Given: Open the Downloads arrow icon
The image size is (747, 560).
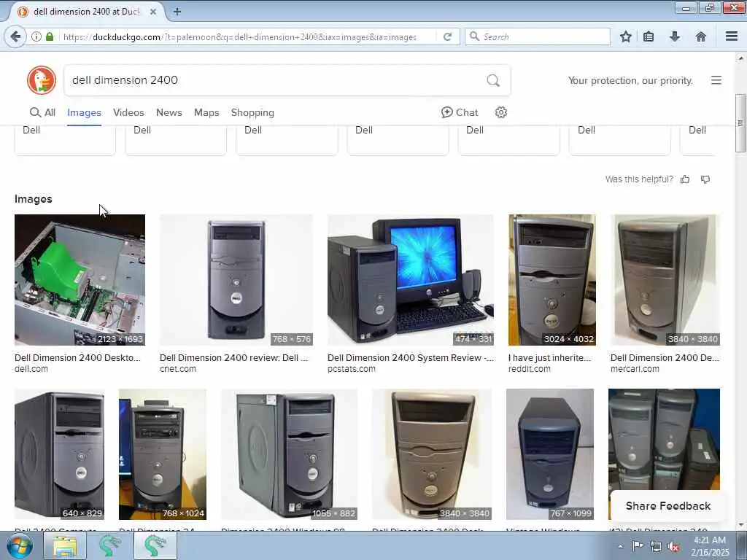Looking at the screenshot, I should (x=675, y=36).
